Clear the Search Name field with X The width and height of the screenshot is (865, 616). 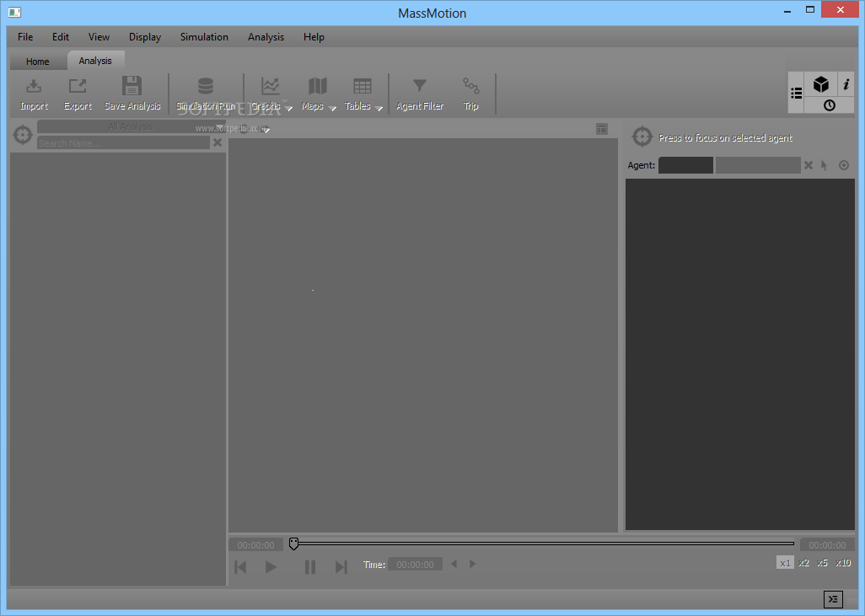(218, 142)
